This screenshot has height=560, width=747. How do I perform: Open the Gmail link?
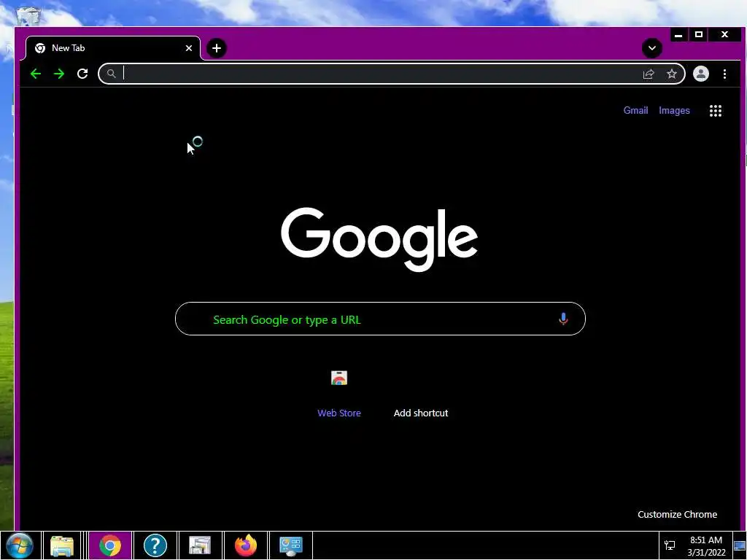(635, 111)
